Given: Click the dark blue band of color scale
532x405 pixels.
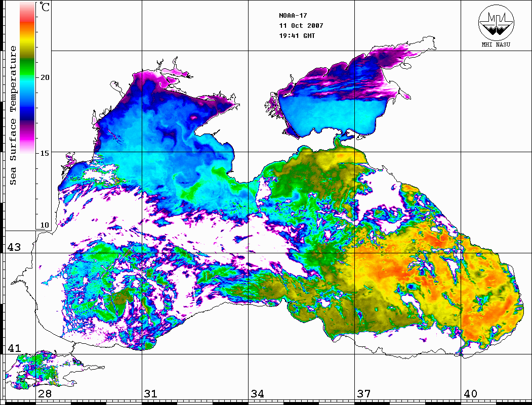Looking at the screenshot, I should point(27,114).
